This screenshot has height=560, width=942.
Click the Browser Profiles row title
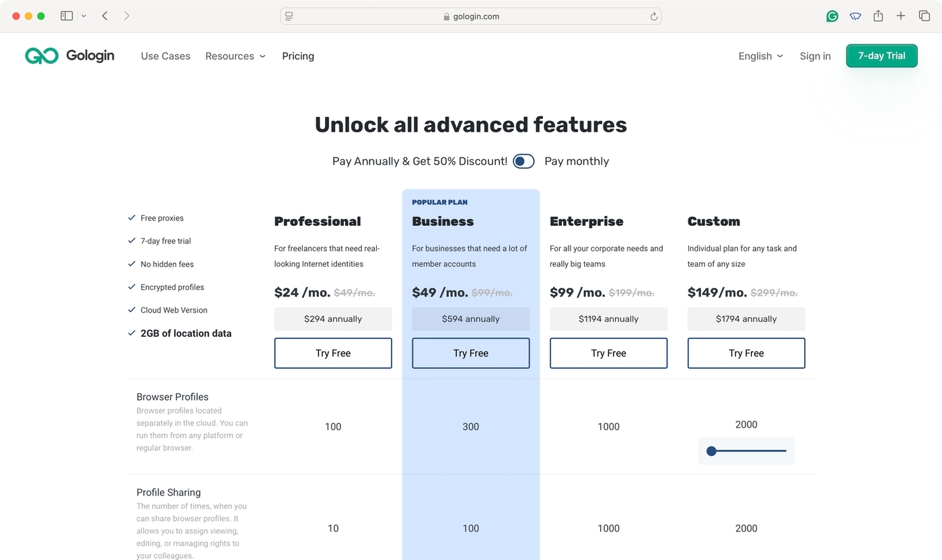click(172, 397)
